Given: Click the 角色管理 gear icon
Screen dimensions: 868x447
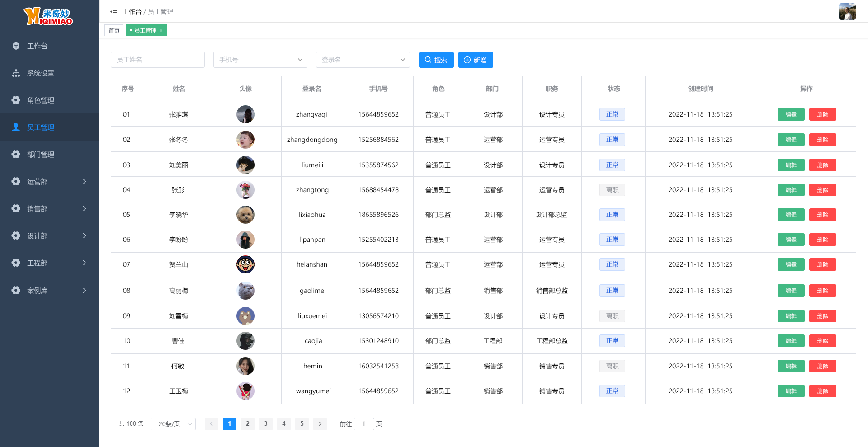Looking at the screenshot, I should [x=16, y=100].
